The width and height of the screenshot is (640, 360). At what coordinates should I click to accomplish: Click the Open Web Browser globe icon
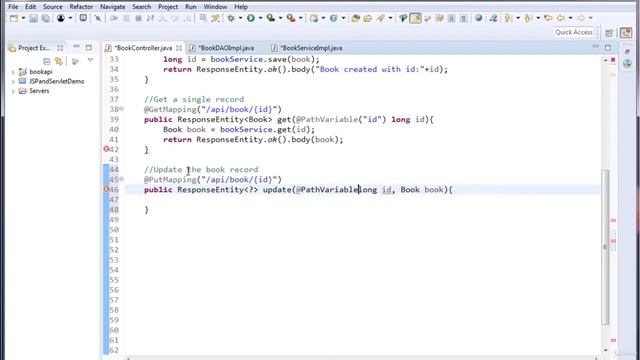pyautogui.click(x=478, y=18)
